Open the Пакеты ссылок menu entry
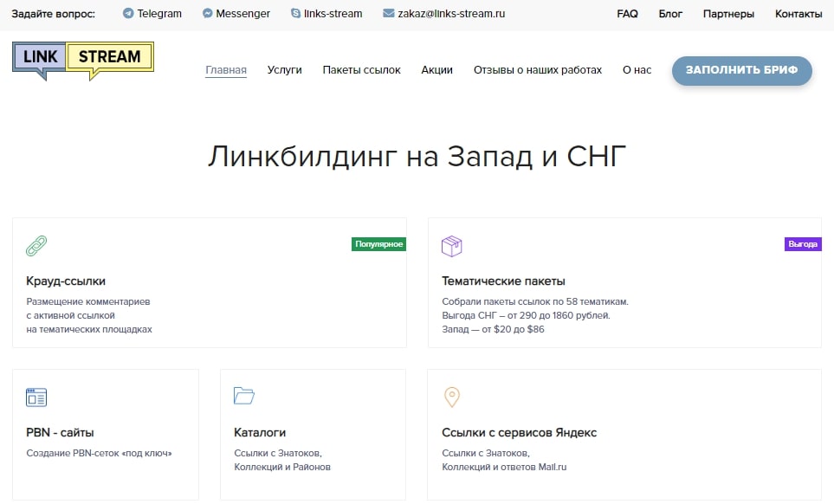The image size is (834, 504). 361,69
